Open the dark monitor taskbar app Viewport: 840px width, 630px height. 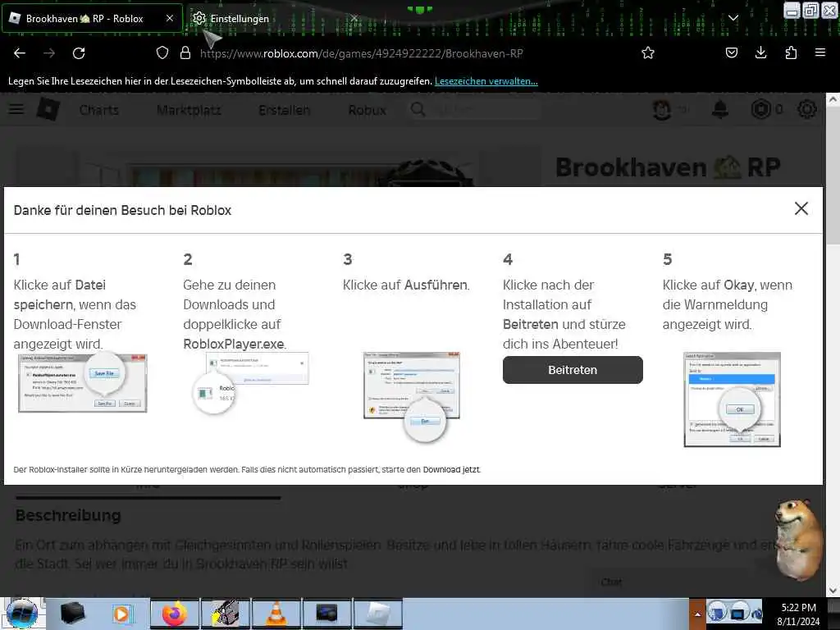pos(326,614)
